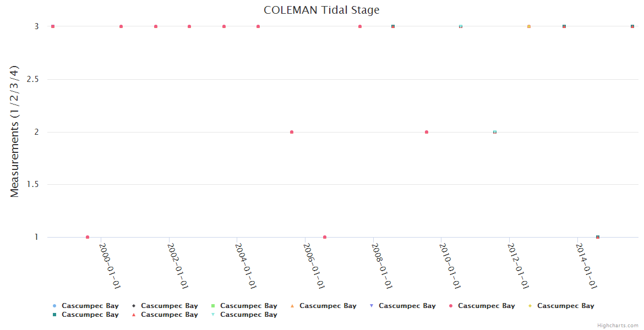Viewport: 644px width, 330px height.
Task: Click the orange triangle legend marker icon
Action: [x=292, y=306]
